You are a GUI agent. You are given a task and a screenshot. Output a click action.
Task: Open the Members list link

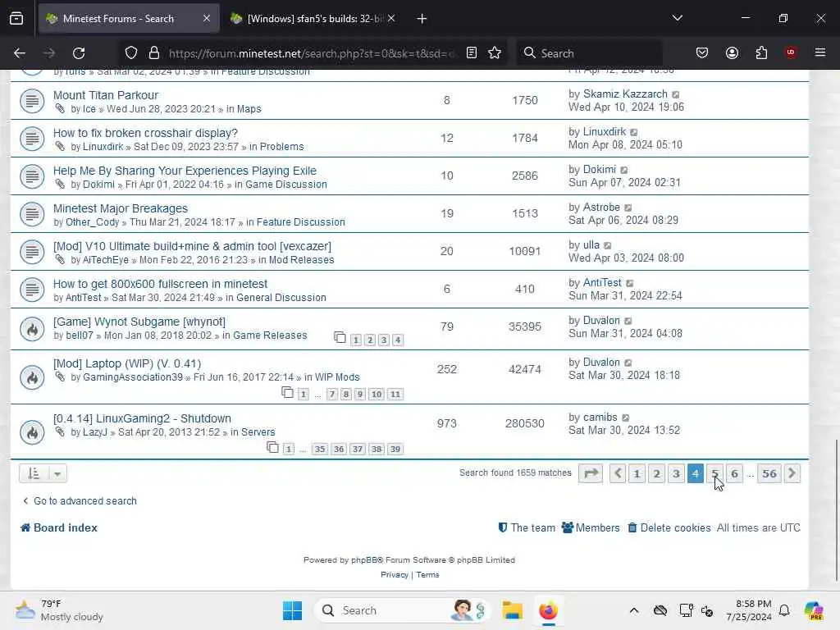(x=591, y=527)
